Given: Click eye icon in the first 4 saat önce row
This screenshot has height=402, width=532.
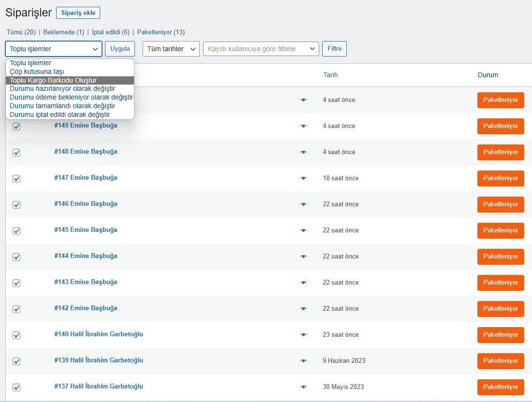Looking at the screenshot, I should tap(303, 100).
